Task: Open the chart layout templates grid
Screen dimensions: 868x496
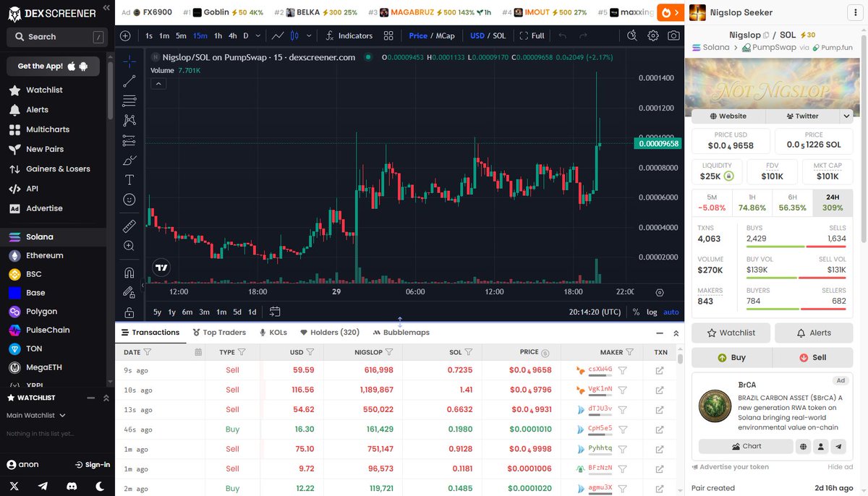Action: (388, 35)
